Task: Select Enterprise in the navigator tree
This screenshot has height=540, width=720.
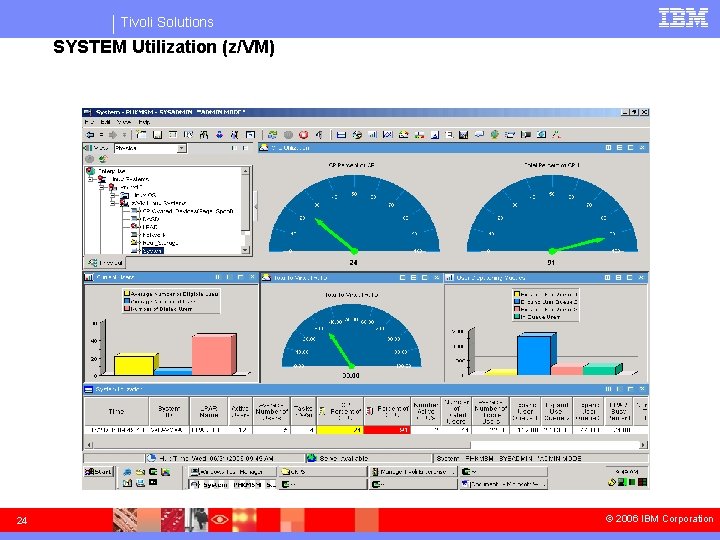Action: point(112,171)
